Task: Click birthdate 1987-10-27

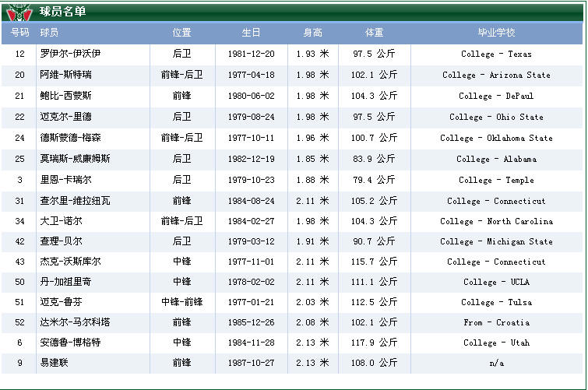Action: point(252,363)
